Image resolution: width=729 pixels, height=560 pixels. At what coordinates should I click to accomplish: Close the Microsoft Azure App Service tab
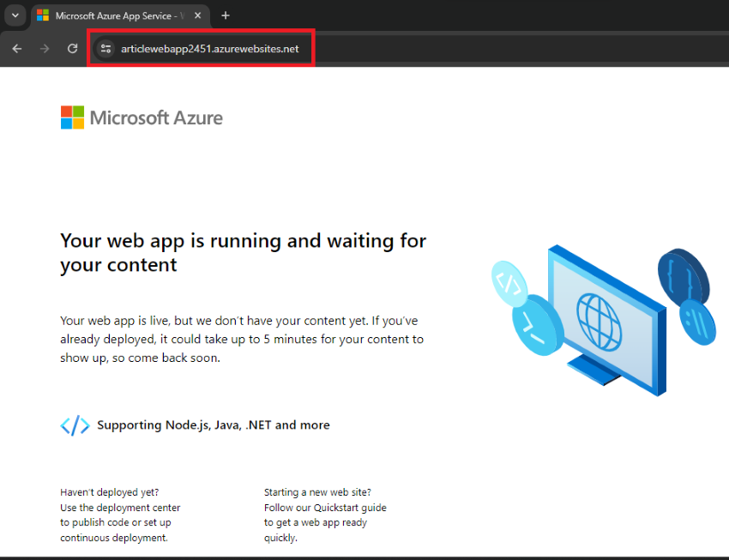click(x=197, y=15)
